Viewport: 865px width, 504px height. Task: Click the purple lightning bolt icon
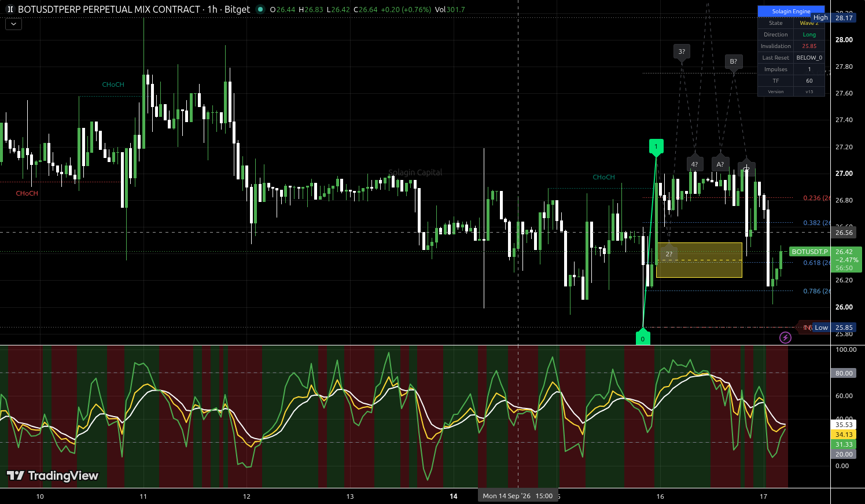[x=785, y=337]
